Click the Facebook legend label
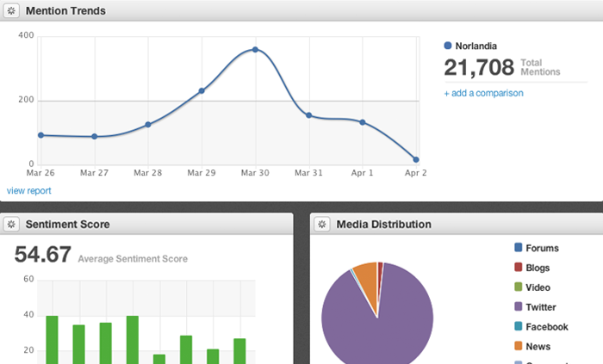Viewport: 603px width, 364px height. [x=547, y=327]
